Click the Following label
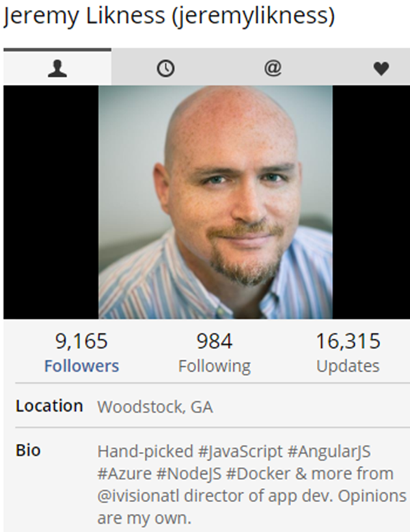410x532 pixels. pos(215,367)
